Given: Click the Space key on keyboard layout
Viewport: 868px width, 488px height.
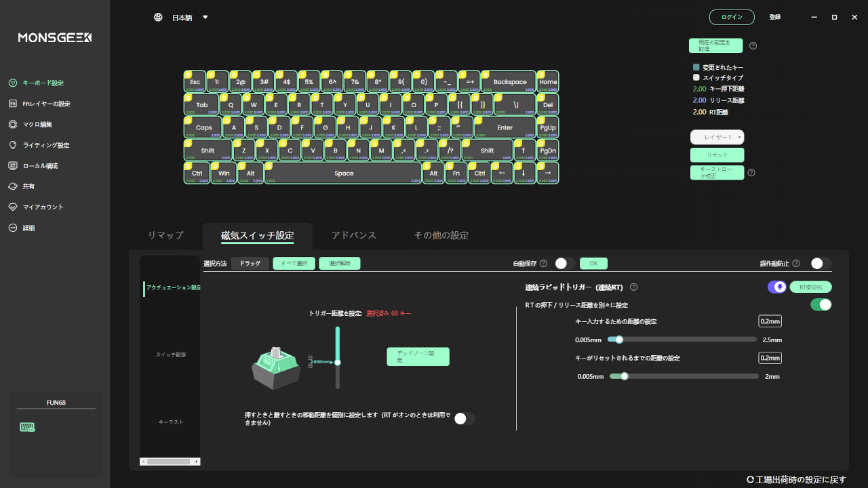Looking at the screenshot, I should (x=344, y=174).
